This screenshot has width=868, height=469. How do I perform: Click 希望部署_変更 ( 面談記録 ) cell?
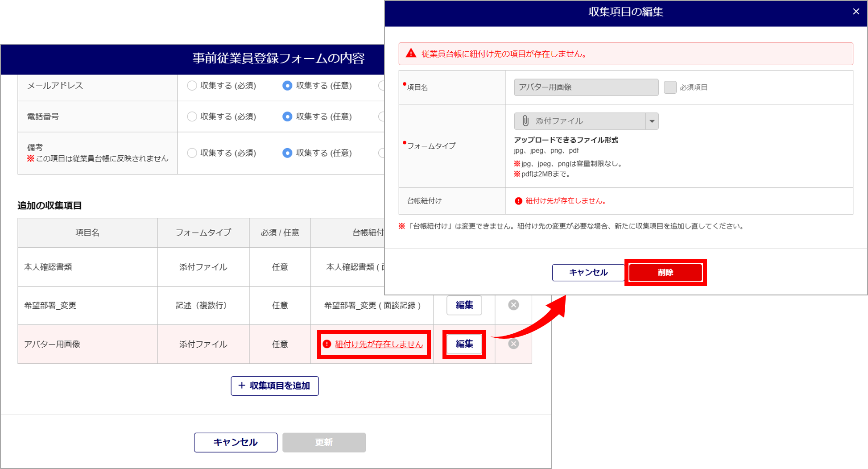point(372,306)
